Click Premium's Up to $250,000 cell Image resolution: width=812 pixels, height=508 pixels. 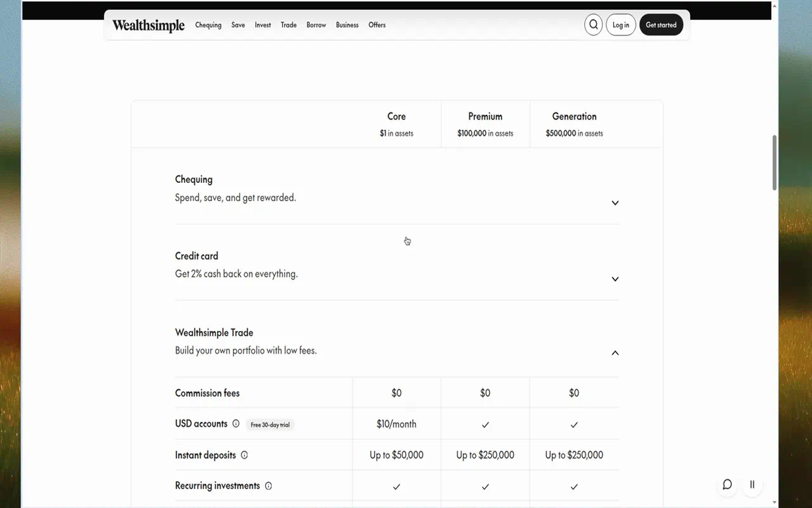pyautogui.click(x=485, y=455)
